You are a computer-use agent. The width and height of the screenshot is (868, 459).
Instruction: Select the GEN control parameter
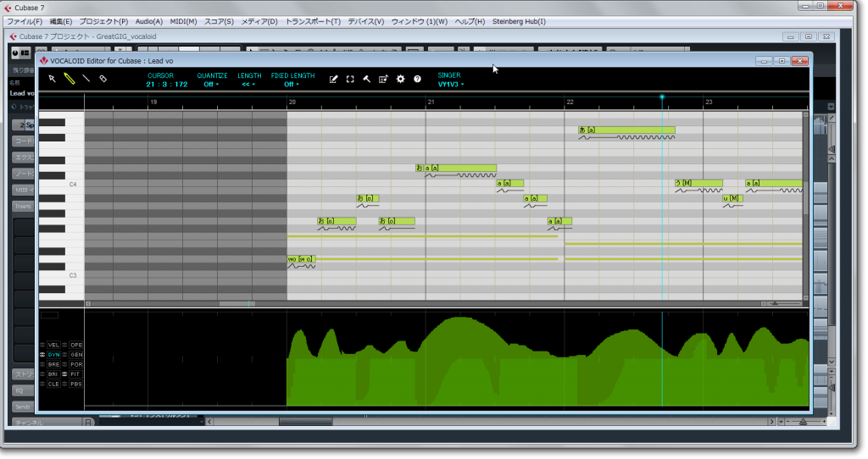pos(75,355)
